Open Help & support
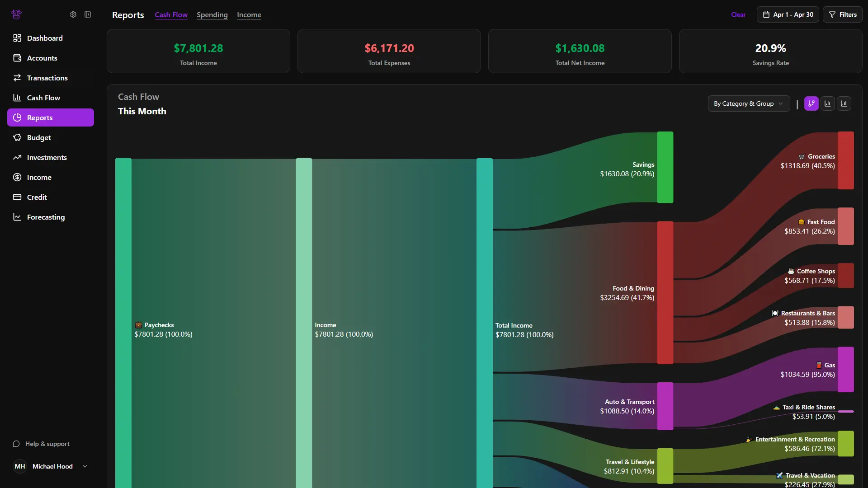The height and width of the screenshot is (488, 868). (x=41, y=444)
